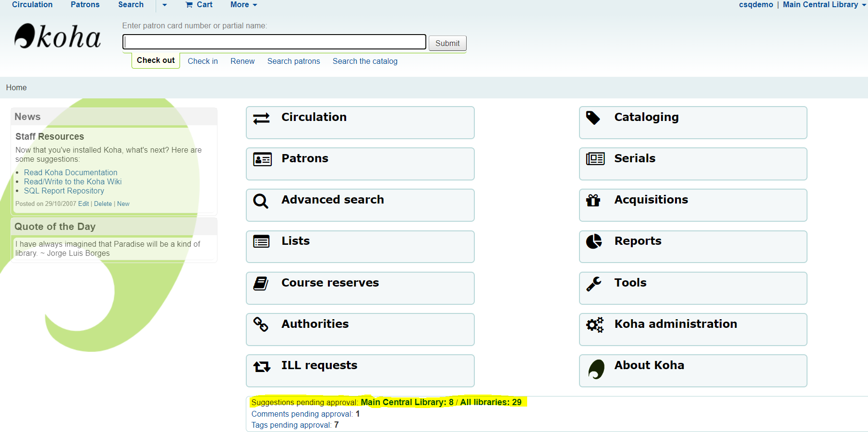Click the Reports pie chart icon
Screen dimensions: 868x432
(x=594, y=241)
